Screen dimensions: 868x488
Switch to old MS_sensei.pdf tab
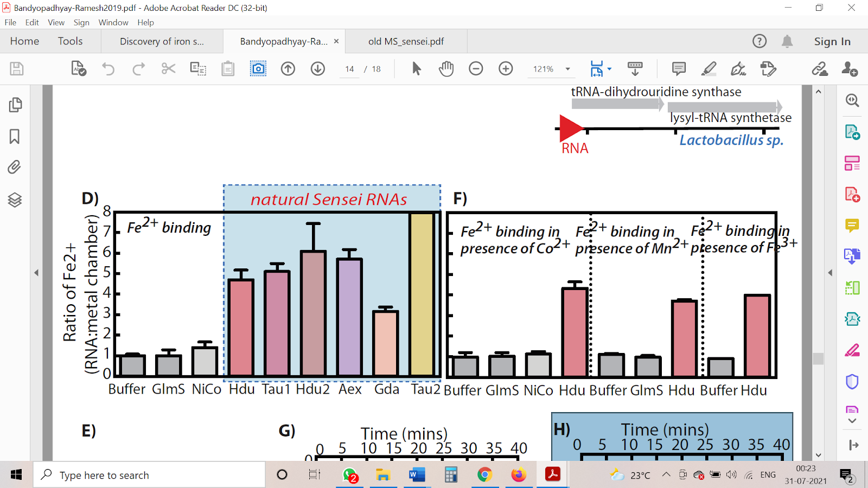tap(406, 41)
